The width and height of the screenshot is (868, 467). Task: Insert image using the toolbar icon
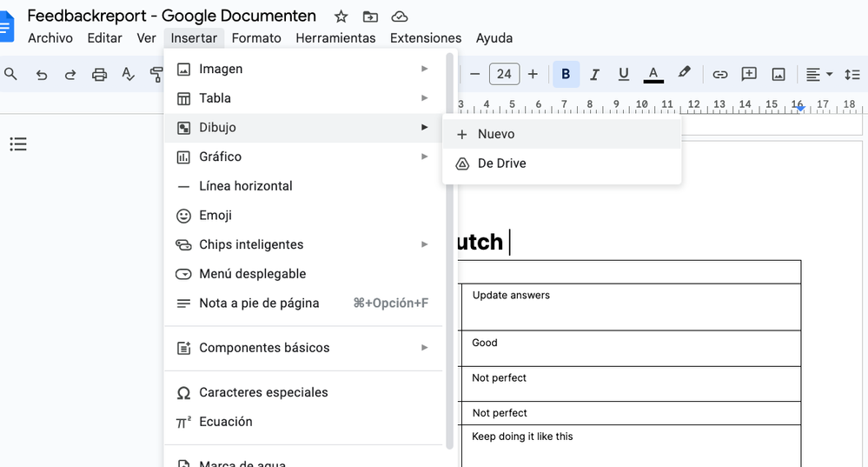pyautogui.click(x=779, y=74)
